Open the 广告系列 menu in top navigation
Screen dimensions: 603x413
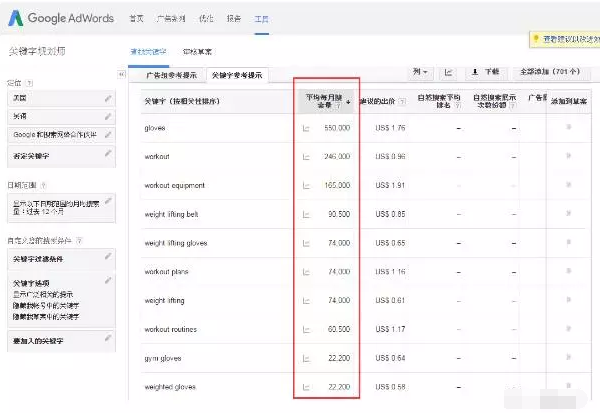tap(172, 19)
